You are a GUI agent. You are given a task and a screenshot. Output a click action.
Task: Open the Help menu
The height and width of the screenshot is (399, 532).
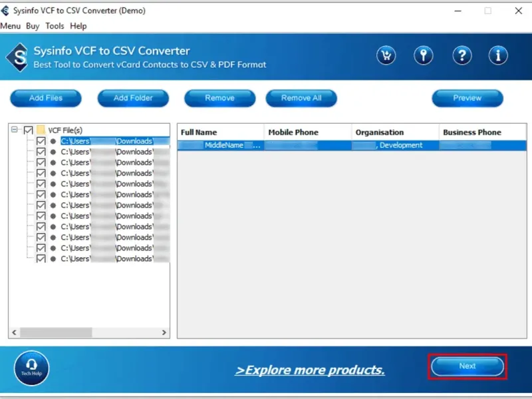coord(78,26)
